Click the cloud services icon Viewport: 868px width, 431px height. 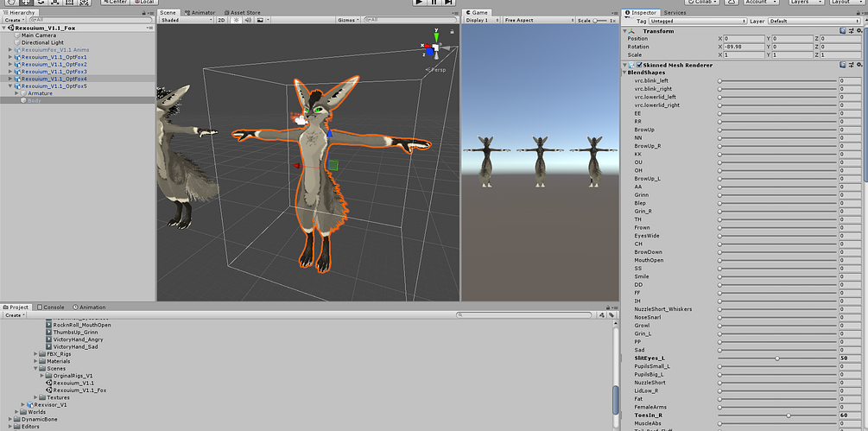coord(732,3)
